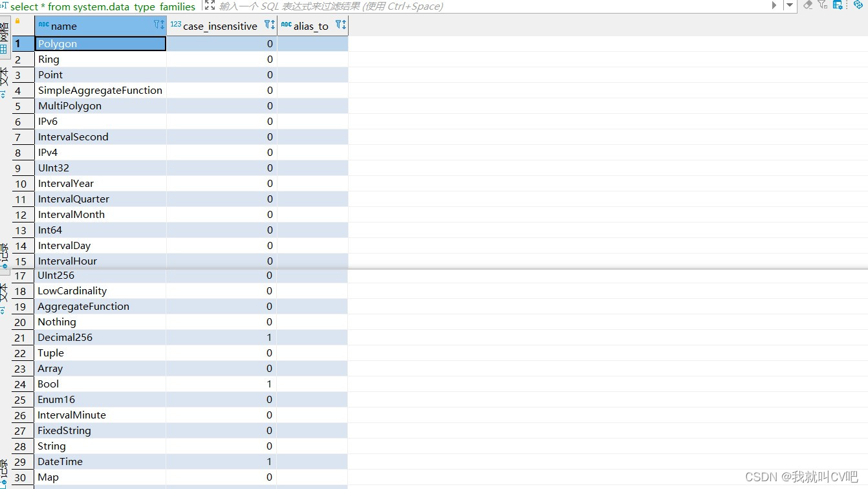Click the alias_to column filter/sort icon
Image resolution: width=868 pixels, height=489 pixels.
click(341, 25)
